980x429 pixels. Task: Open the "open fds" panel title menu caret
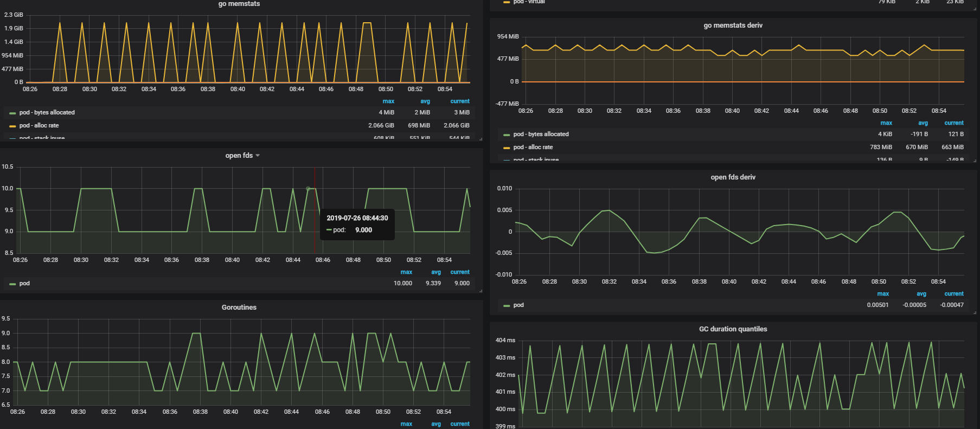tap(258, 156)
